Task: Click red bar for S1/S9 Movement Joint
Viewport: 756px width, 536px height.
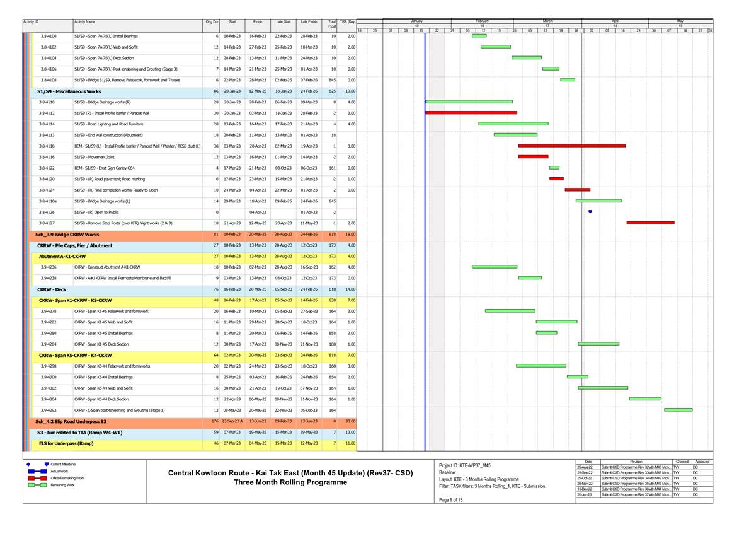Action: 533,156
